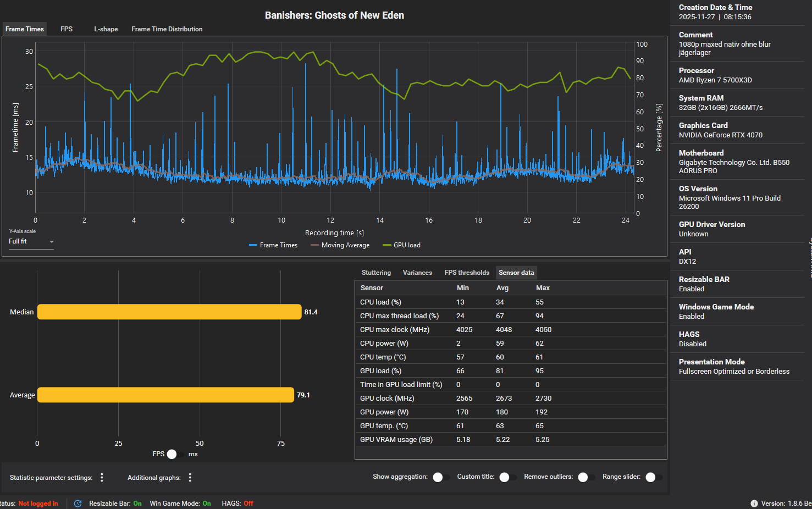Click the Motherboard entry B550 AORUS PRO
Image resolution: width=812 pixels, height=509 pixels.
734,167
